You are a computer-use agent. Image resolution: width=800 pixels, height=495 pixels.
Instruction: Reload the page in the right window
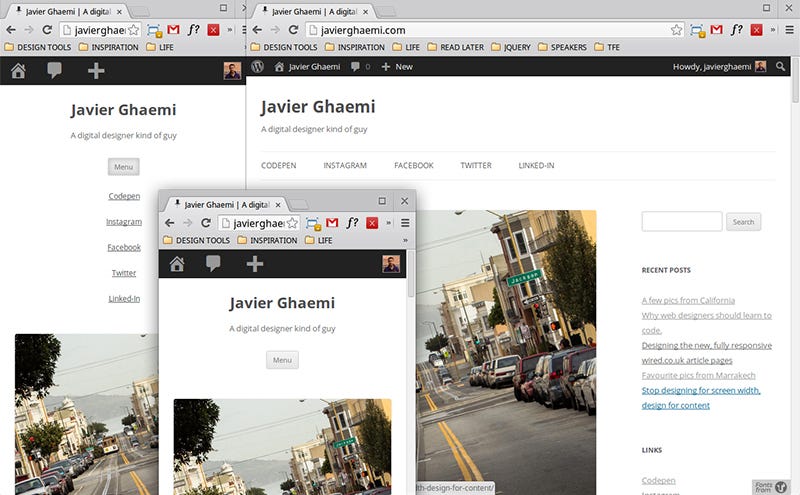tap(293, 30)
